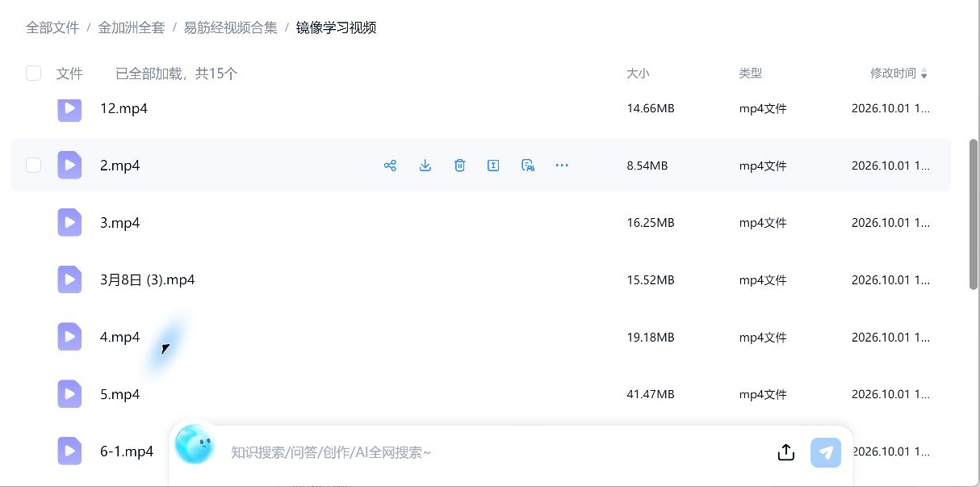Click the 大小 column header
Viewport: 980px width, 487px height.
(638, 73)
